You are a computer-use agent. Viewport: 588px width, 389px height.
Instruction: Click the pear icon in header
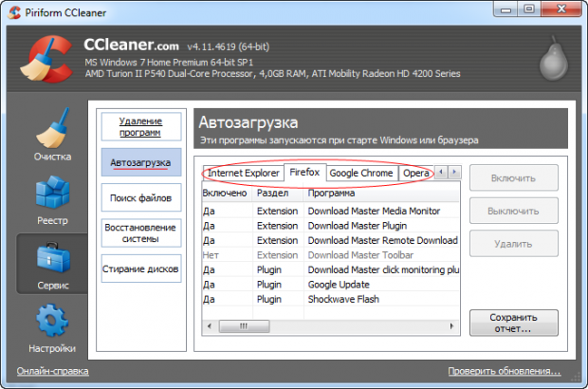tap(554, 59)
